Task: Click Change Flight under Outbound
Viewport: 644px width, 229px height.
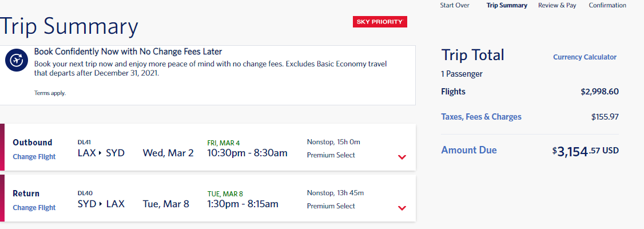Action: coord(34,157)
